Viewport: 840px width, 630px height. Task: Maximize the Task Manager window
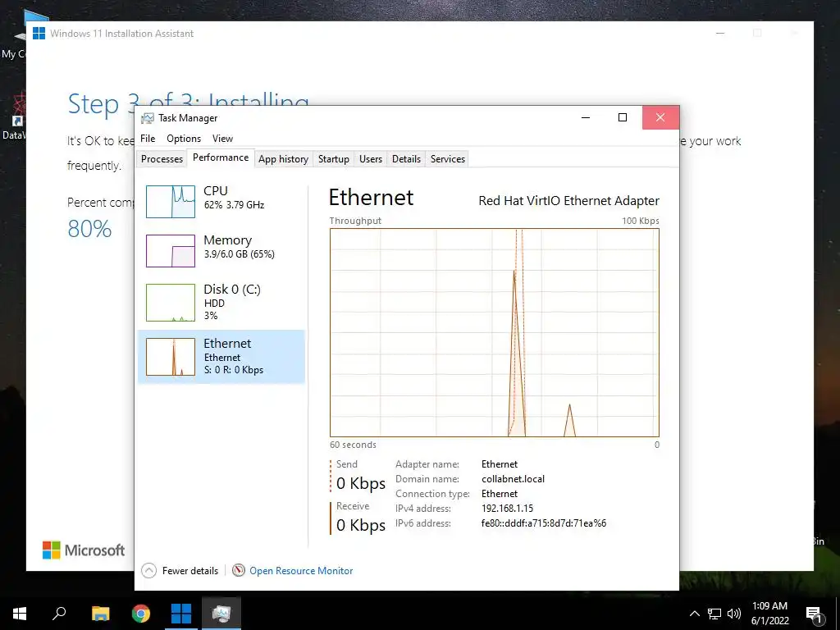point(623,117)
